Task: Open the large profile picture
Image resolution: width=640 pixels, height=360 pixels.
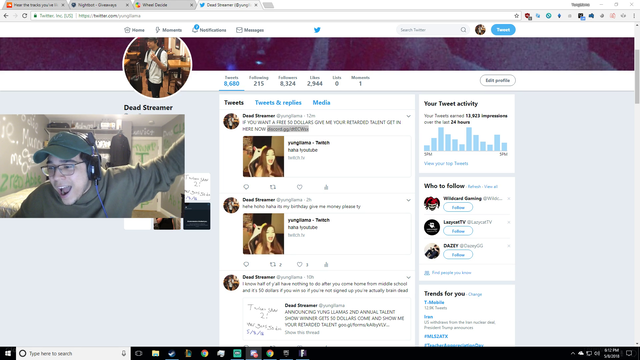Action: click(x=157, y=65)
